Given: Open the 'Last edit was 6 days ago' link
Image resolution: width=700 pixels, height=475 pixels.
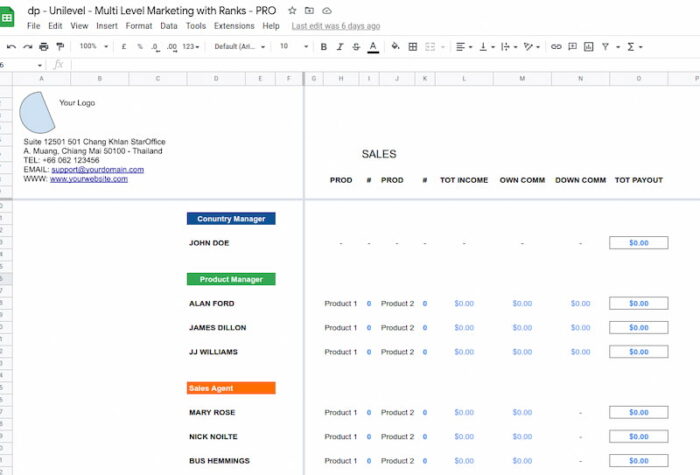Looking at the screenshot, I should tap(336, 26).
